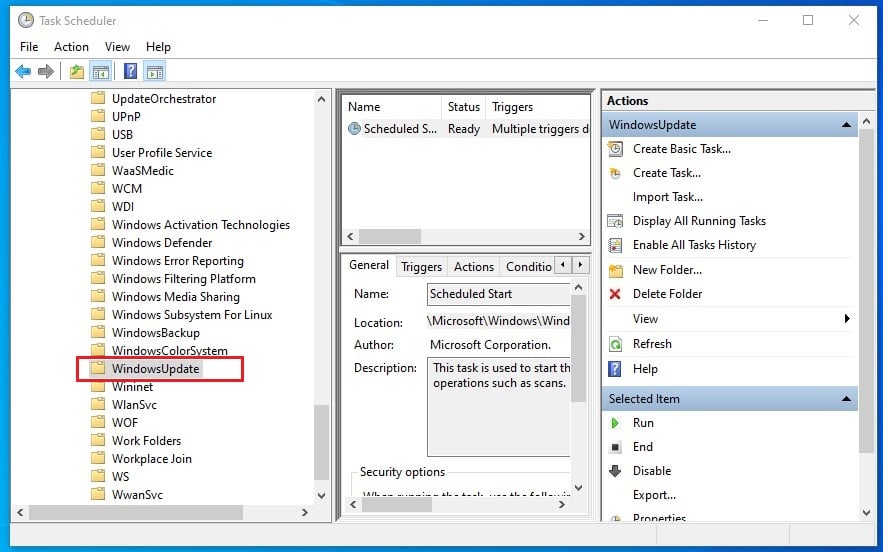Sort tasks by the Status column header
This screenshot has width=883, height=552.
tap(463, 107)
